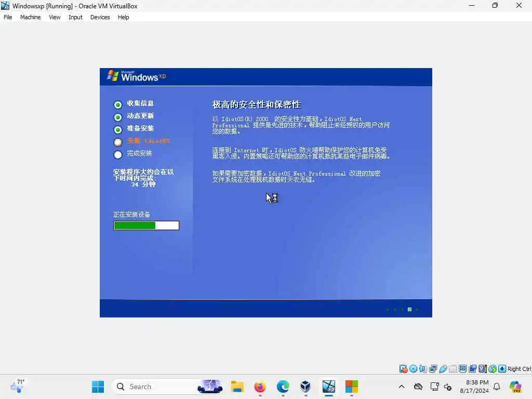Open Microsoft Store from the taskbar
532x399 pixels.
coord(352,387)
